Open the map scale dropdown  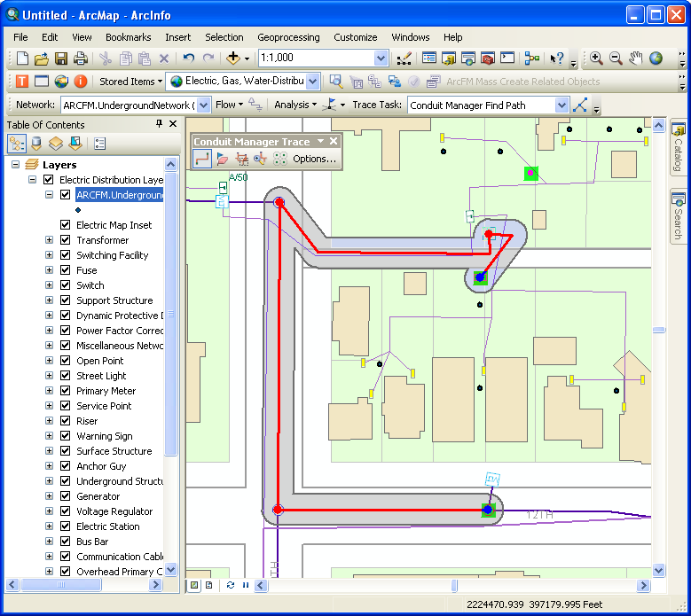(x=381, y=58)
